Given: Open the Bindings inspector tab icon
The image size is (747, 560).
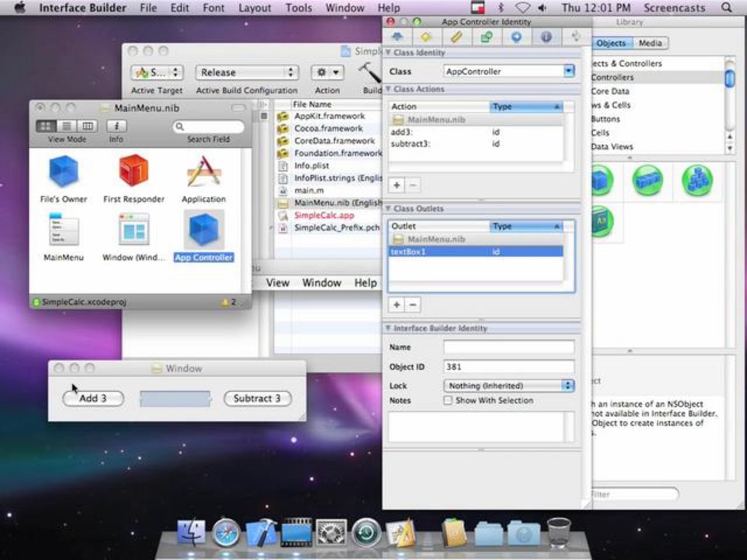Looking at the screenshot, I should coord(486,36).
